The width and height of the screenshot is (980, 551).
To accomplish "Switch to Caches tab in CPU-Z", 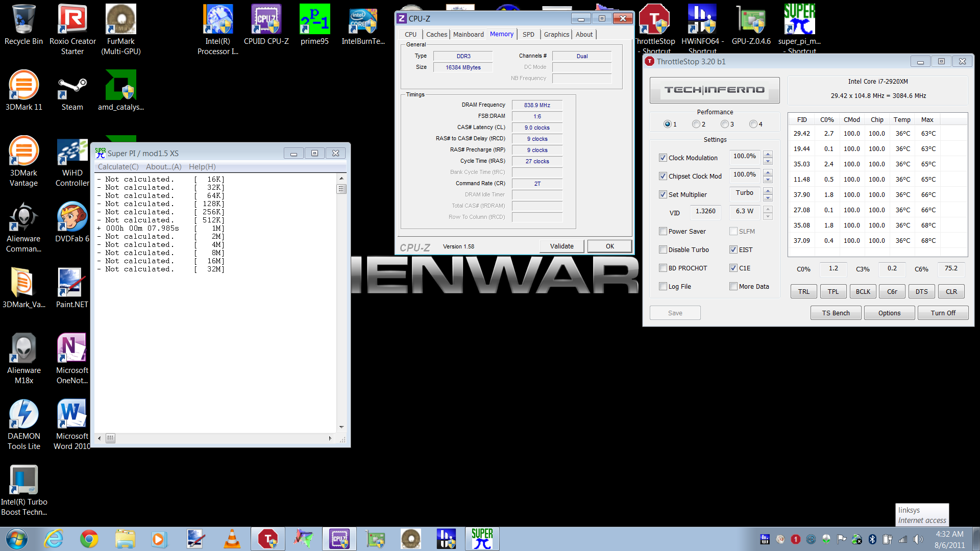I will 436,34.
